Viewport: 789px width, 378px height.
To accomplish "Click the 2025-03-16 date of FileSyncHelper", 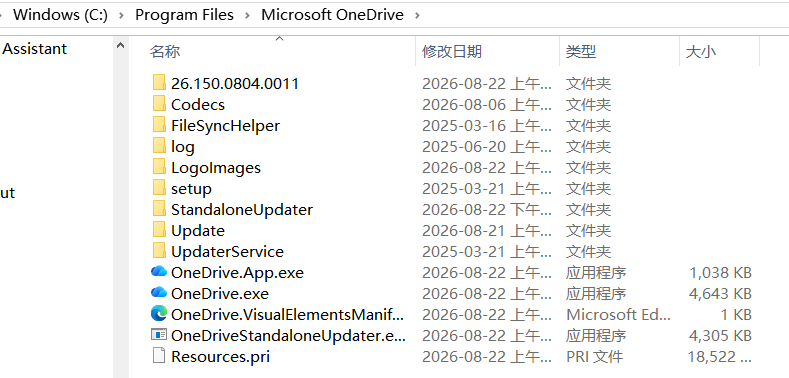I will 487,125.
